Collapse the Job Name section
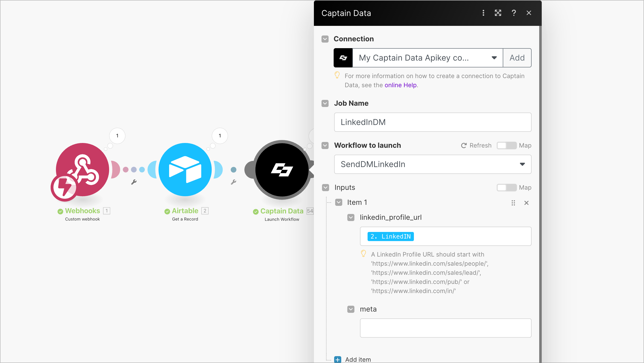 325,103
